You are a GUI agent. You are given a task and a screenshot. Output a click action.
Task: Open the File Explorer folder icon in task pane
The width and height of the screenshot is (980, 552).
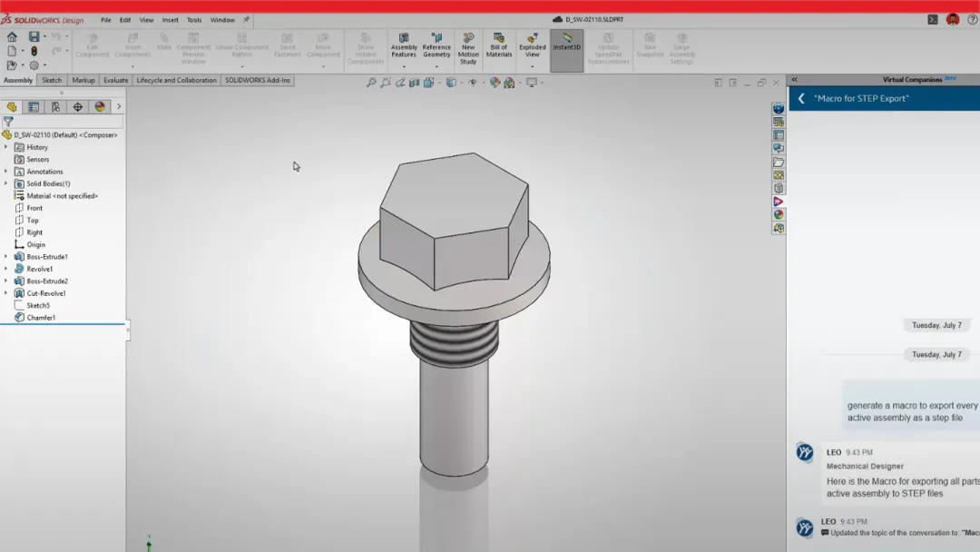tap(779, 162)
